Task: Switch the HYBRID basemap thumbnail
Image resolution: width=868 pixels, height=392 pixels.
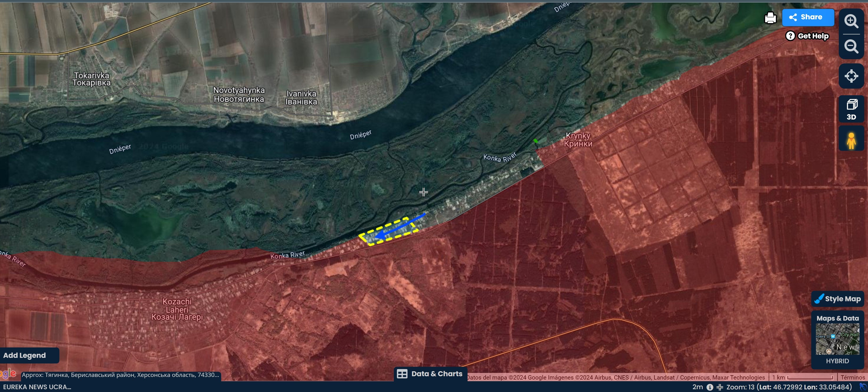Action: tap(837, 339)
